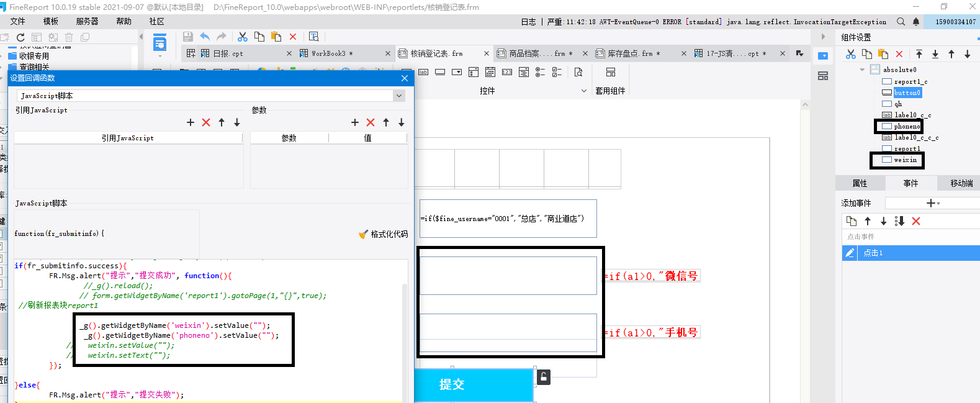Switch to the 移动端 tab
This screenshot has height=403, width=980.
(961, 183)
